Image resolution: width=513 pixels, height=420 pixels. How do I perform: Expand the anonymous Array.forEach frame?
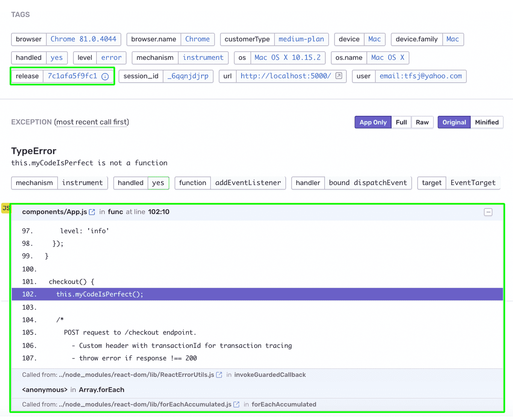coord(257,390)
